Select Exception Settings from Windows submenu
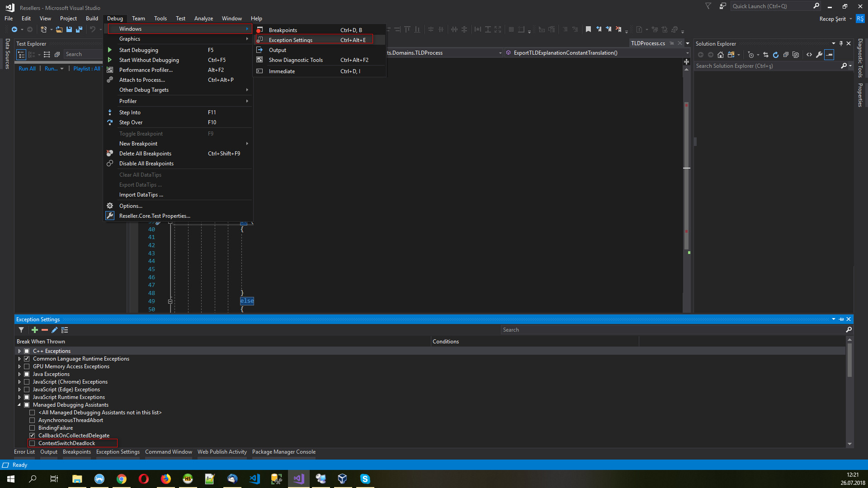 [x=319, y=40]
